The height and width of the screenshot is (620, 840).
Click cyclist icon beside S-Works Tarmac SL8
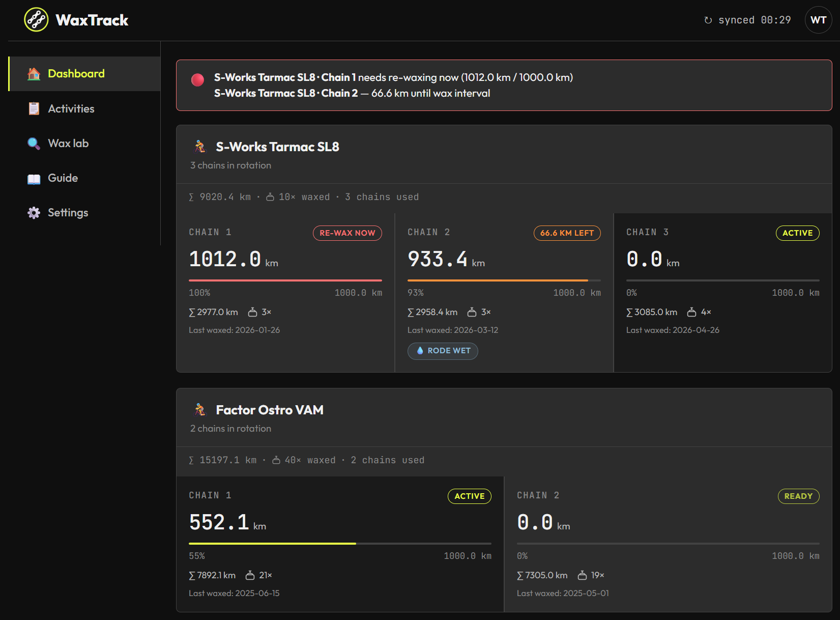[200, 147]
